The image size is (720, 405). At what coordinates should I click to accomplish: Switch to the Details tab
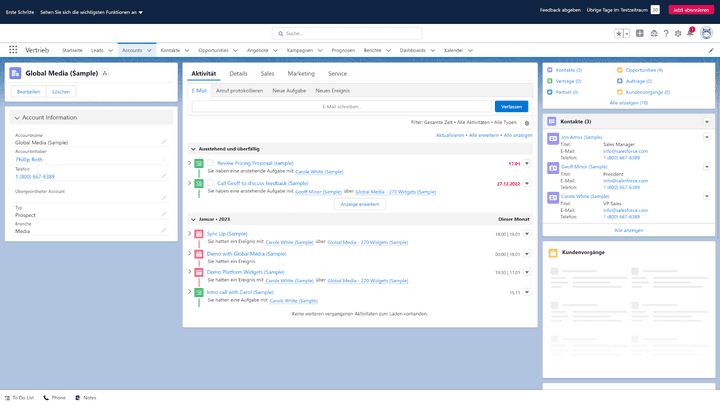tap(238, 73)
